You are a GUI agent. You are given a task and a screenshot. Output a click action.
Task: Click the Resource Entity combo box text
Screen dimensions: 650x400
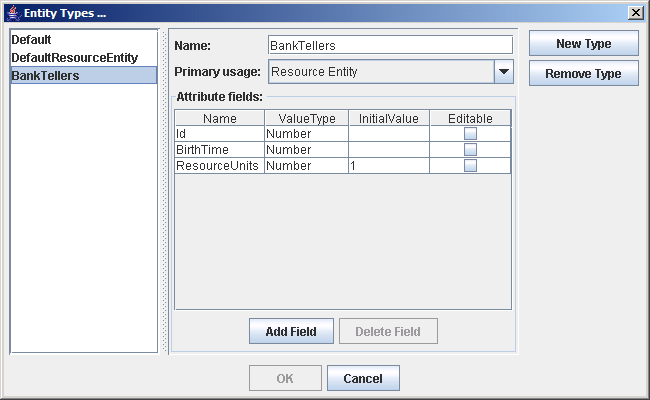coord(380,72)
